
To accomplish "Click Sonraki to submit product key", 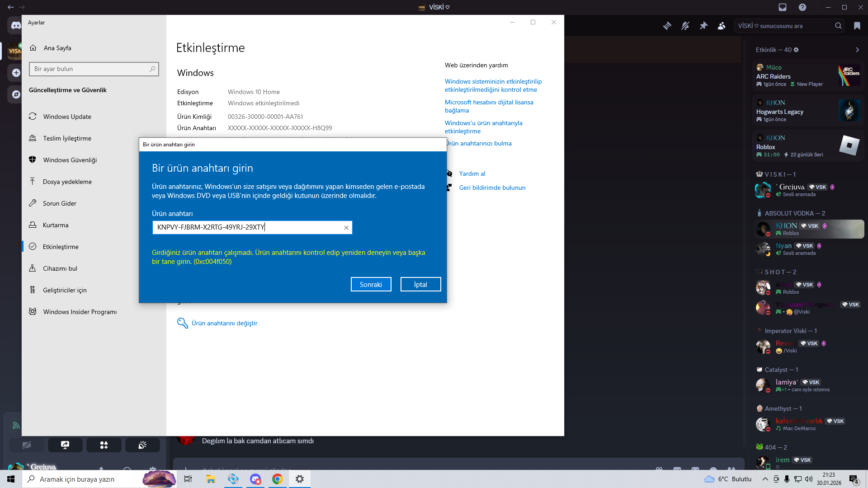I will [x=371, y=284].
